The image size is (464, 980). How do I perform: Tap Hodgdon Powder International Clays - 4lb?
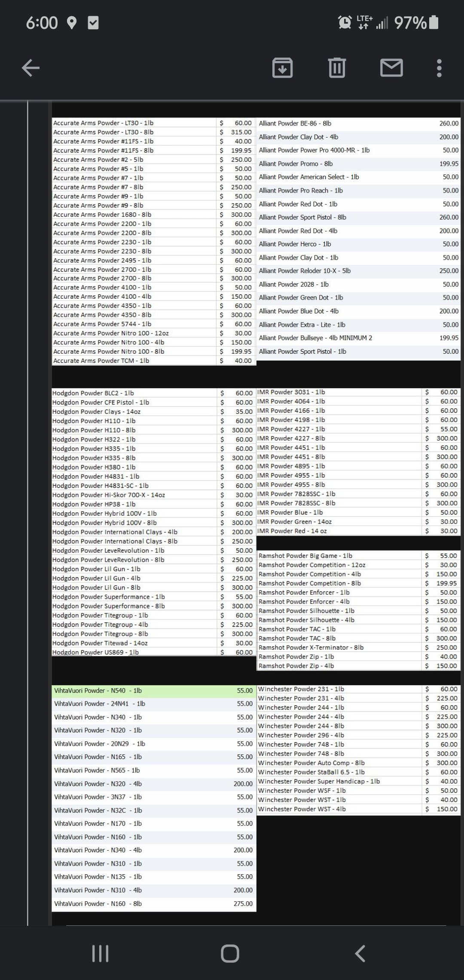tap(115, 532)
